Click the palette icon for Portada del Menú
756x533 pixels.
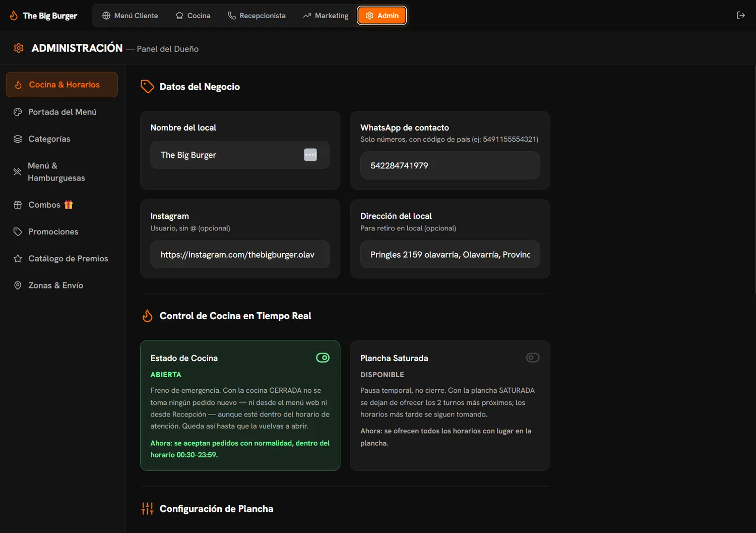coord(18,112)
